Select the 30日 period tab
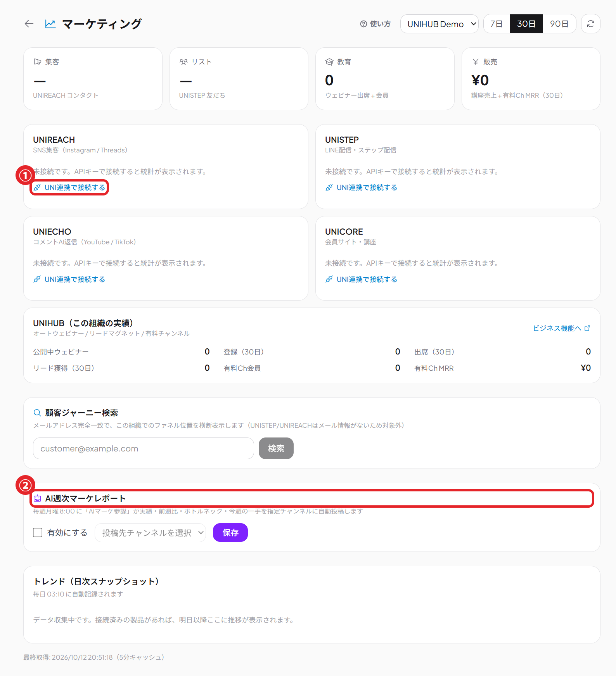616x676 pixels. coord(526,24)
